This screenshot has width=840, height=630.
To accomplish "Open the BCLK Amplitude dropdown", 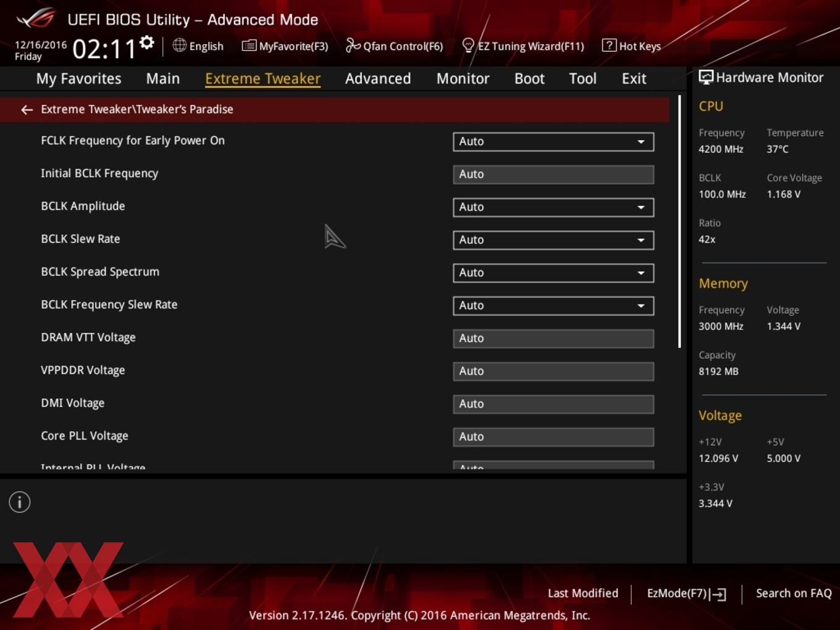I will [553, 207].
